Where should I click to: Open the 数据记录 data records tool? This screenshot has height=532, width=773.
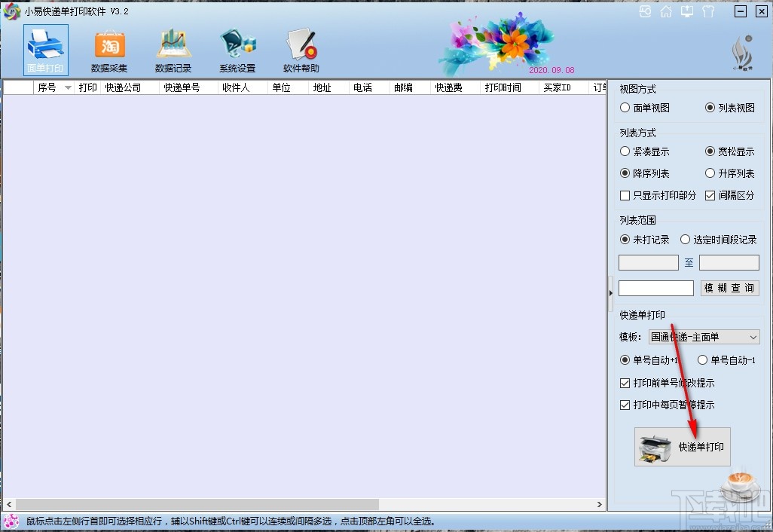pos(173,49)
